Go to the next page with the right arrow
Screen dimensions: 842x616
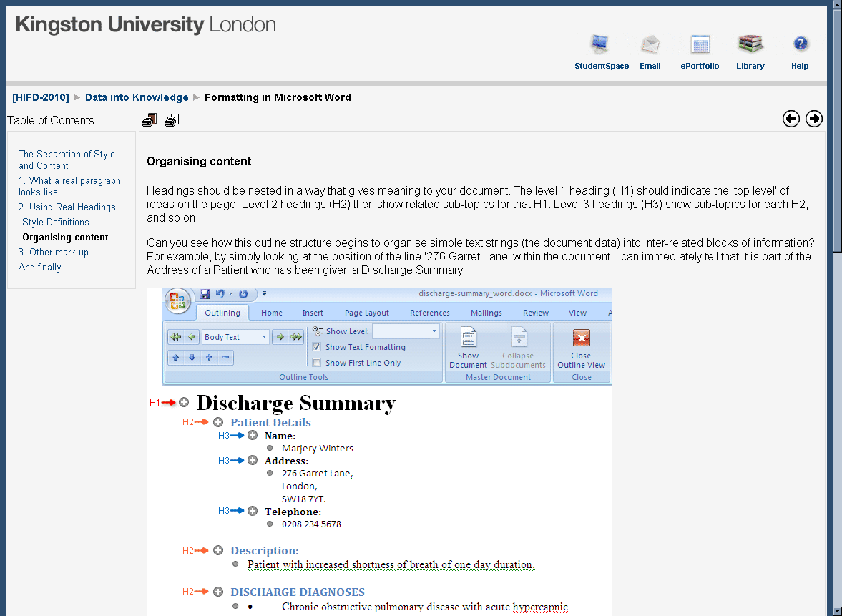pyautogui.click(x=814, y=119)
